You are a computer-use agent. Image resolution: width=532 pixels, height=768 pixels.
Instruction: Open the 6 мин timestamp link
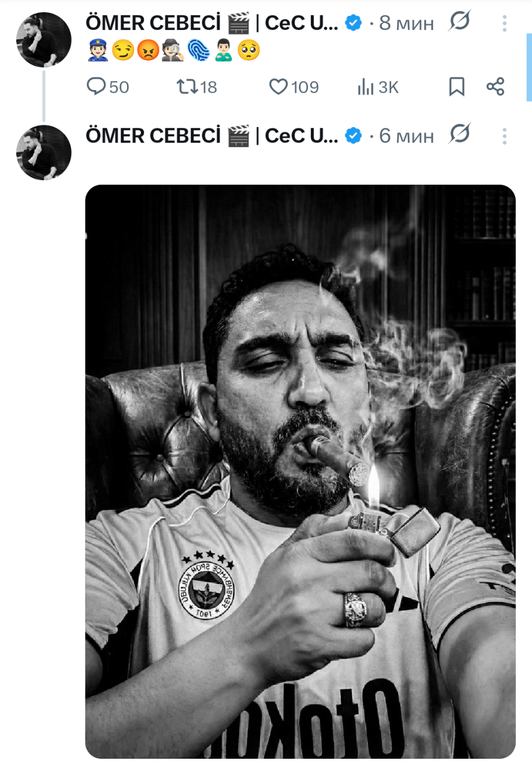[x=407, y=136]
